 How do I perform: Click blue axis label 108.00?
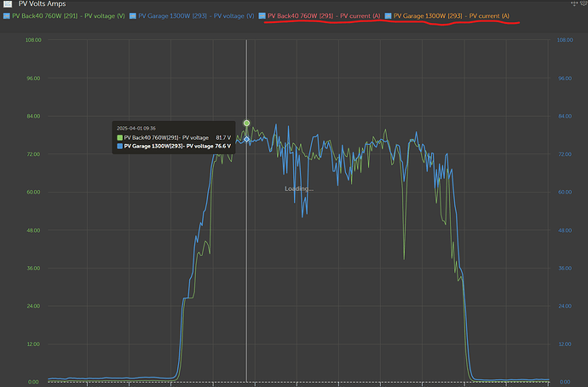pos(565,40)
